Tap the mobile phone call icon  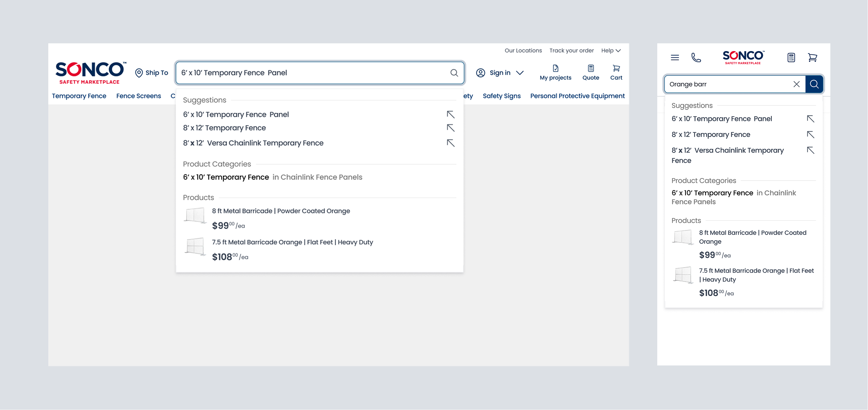(696, 58)
